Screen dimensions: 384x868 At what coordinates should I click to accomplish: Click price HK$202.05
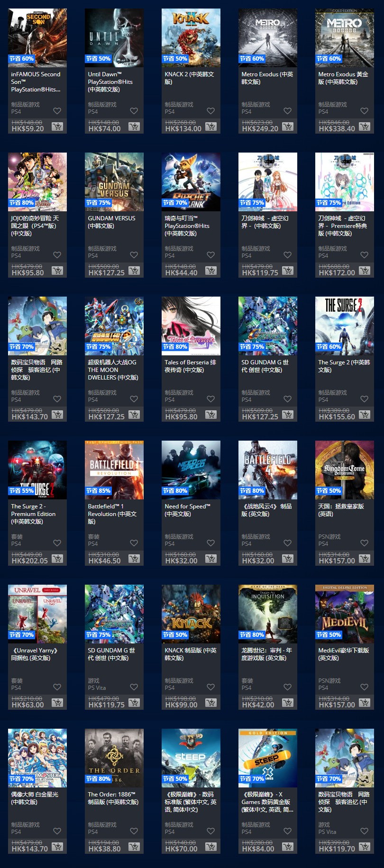(29, 561)
